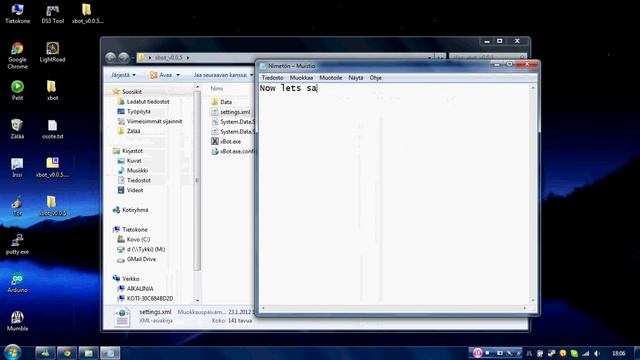Select Mumble desktop shortcut
Image resolution: width=640 pixels, height=360 pixels.
click(x=17, y=321)
